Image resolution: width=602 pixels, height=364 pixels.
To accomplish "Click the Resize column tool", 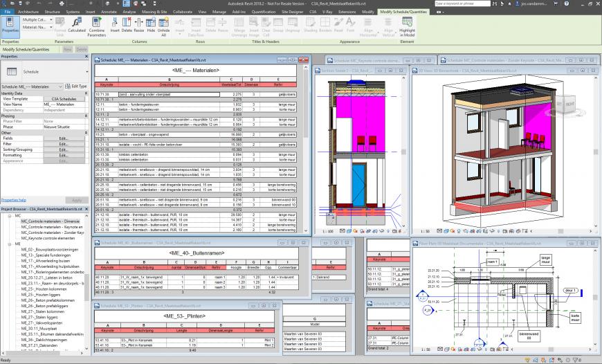I will 139,26.
